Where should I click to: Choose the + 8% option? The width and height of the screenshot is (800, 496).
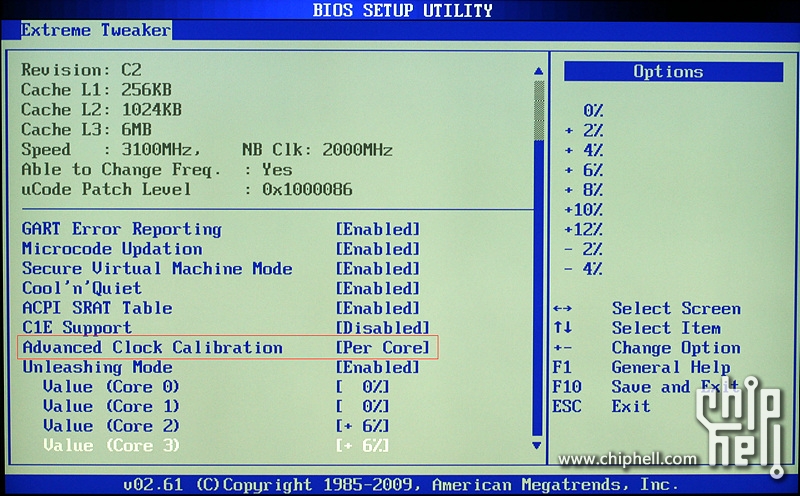pyautogui.click(x=584, y=190)
